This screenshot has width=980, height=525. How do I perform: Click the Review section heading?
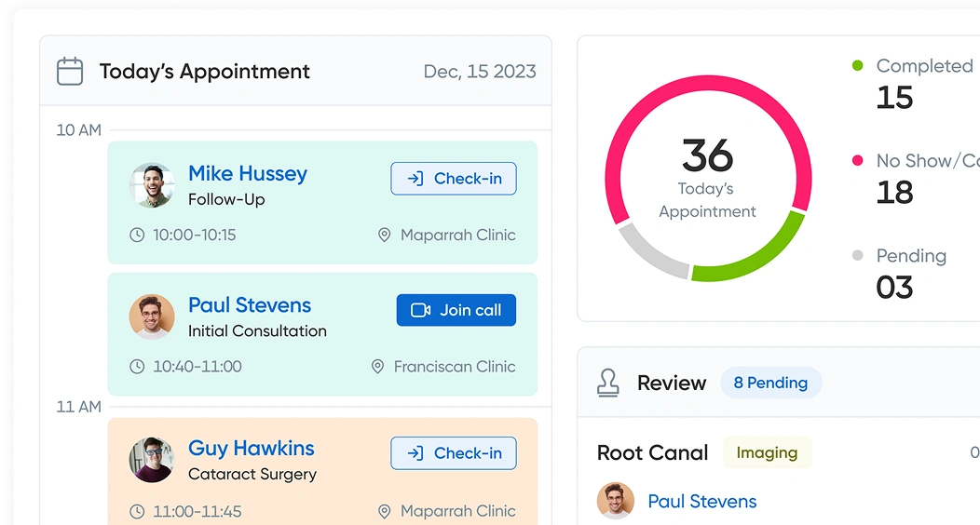tap(672, 383)
